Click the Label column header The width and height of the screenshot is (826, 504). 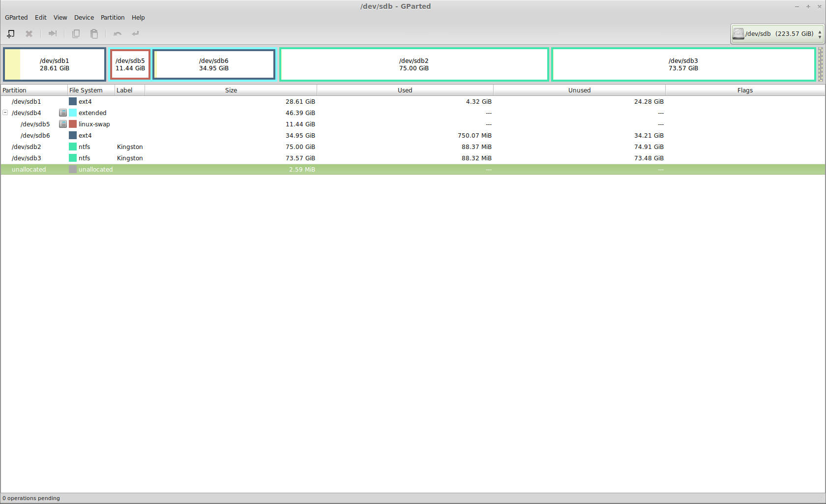point(130,90)
